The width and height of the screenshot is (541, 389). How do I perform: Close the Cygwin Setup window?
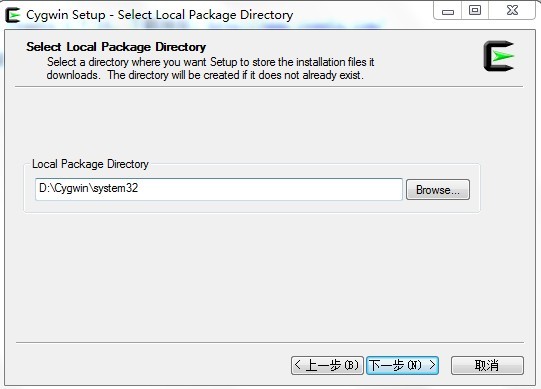click(512, 10)
